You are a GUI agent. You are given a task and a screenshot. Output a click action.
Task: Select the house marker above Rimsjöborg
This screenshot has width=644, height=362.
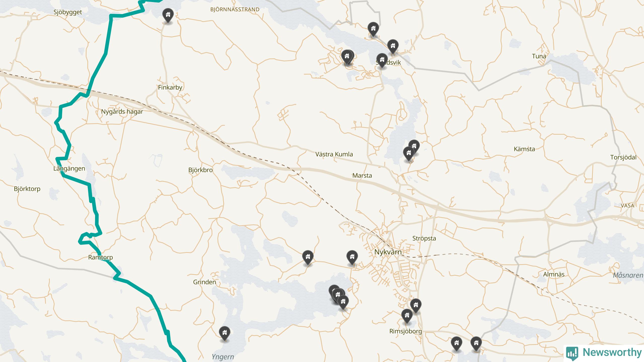point(407,316)
